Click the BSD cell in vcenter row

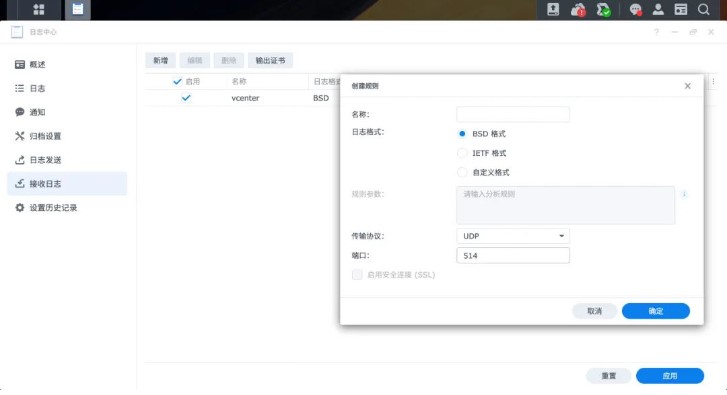coord(321,98)
